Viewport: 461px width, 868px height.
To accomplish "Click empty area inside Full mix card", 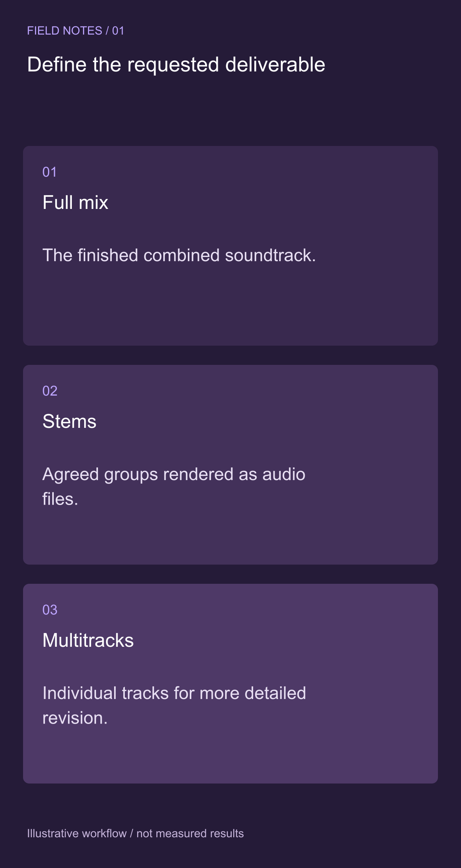I will coord(230,307).
